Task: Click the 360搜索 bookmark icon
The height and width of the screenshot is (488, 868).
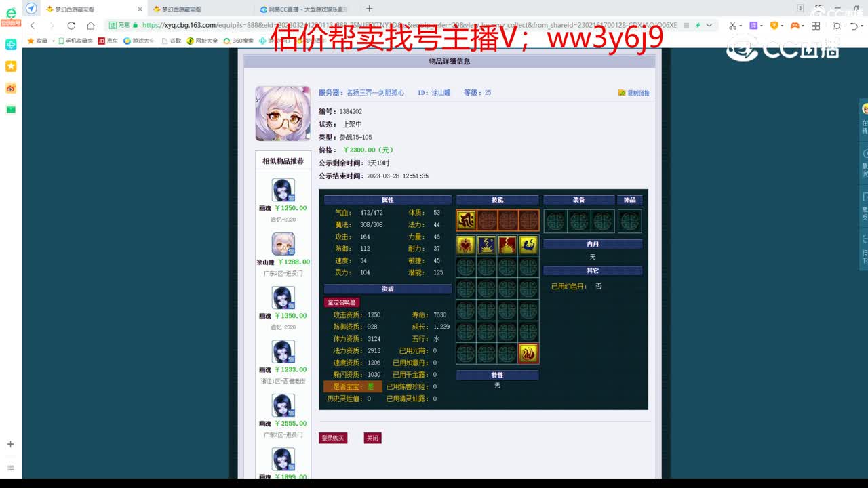Action: (227, 41)
